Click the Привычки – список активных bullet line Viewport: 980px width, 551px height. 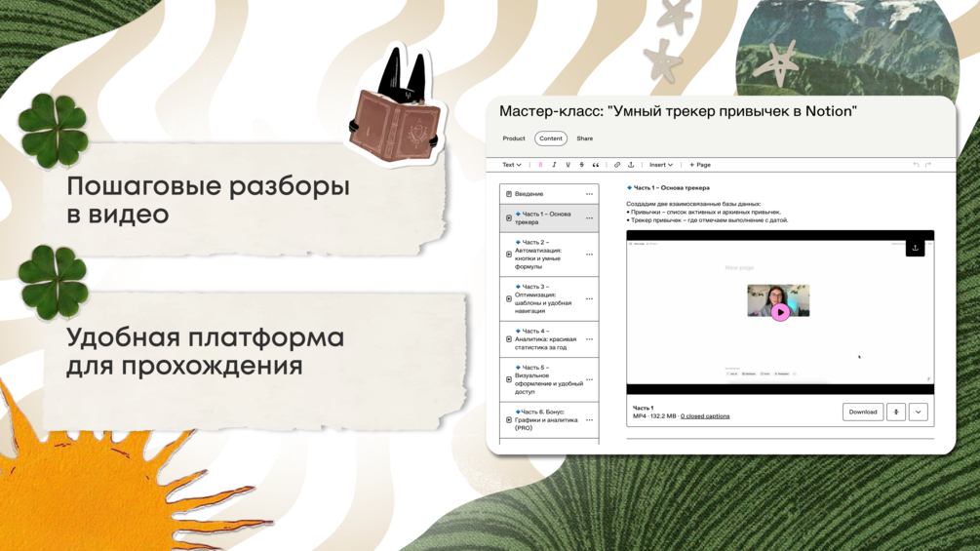point(704,212)
